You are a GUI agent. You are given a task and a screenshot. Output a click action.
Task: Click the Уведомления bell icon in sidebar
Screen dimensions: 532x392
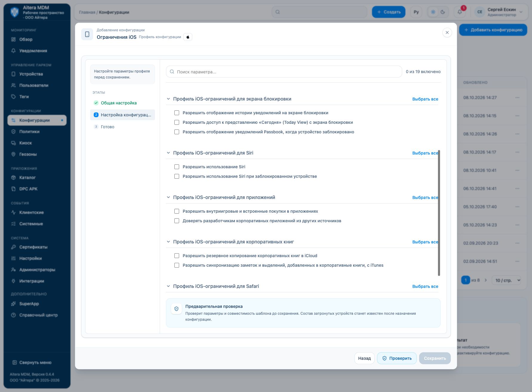click(x=13, y=51)
